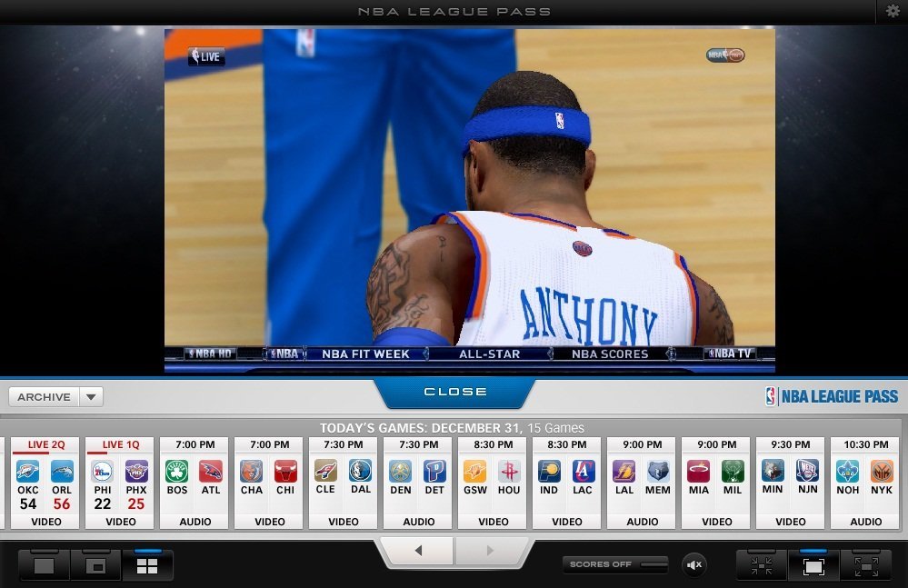Screen dimensions: 908x588
Task: Click AUDIO under NOH vs NYK
Action: 865,522
